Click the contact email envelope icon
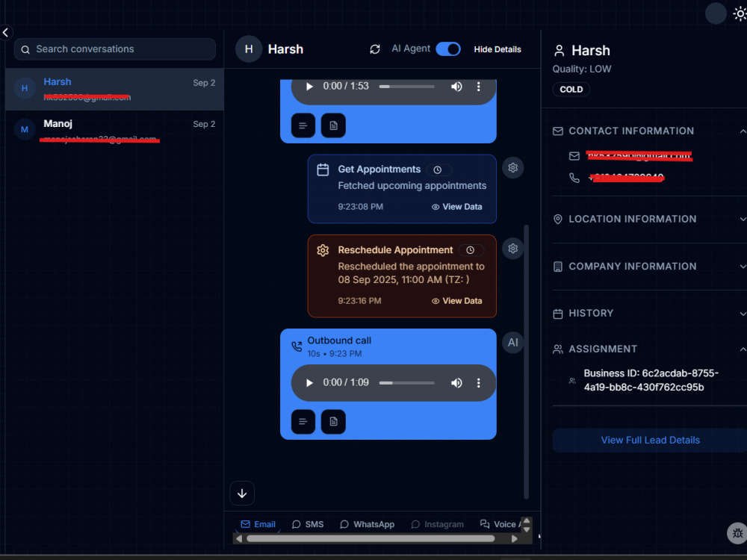Image resolution: width=747 pixels, height=560 pixels. [x=574, y=156]
